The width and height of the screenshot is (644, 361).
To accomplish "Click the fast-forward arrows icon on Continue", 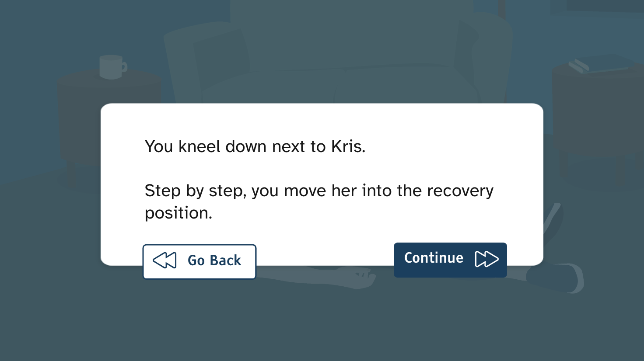I will [486, 259].
